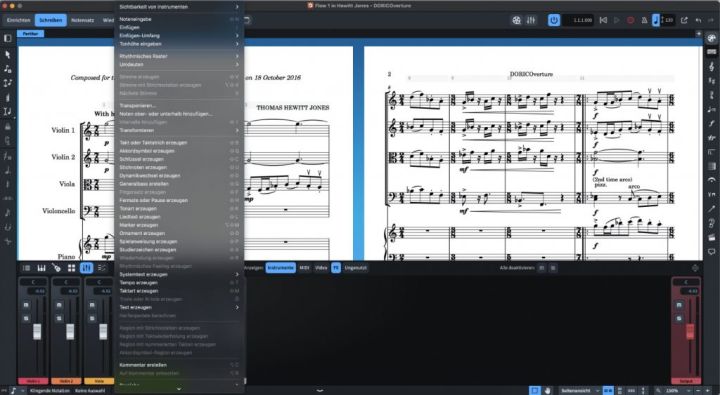Open the ornaments trill panel icon
The height and width of the screenshot is (395, 720).
[711, 137]
